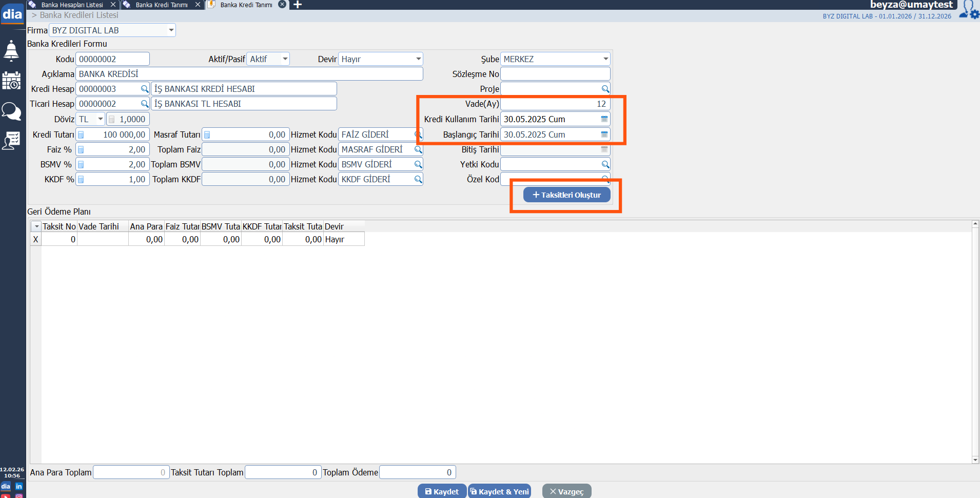Open the Döviz TL currency dropdown
Image resolution: width=980 pixels, height=498 pixels.
point(100,119)
